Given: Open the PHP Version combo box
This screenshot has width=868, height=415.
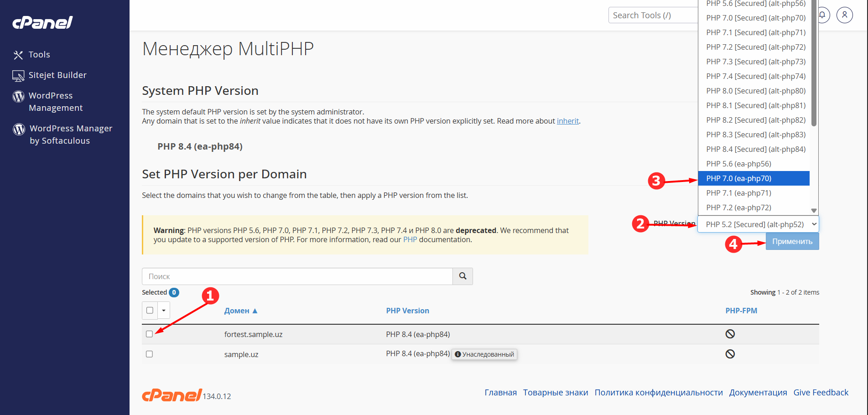Looking at the screenshot, I should (759, 224).
